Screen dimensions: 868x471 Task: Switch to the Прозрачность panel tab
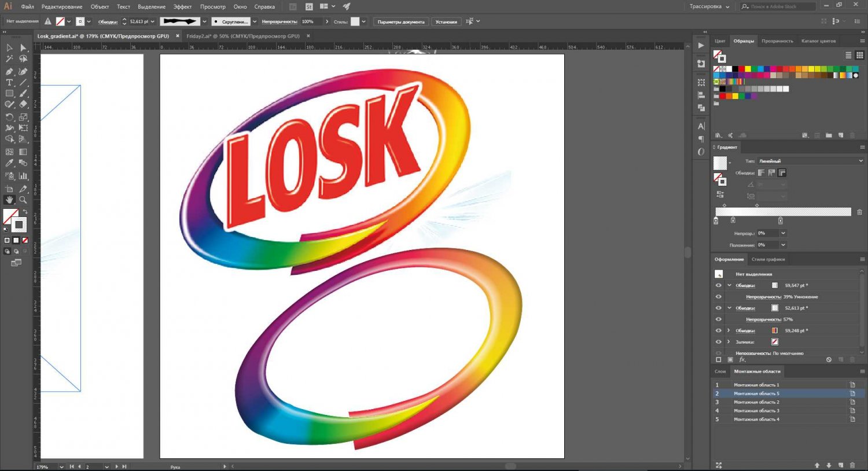click(x=777, y=41)
